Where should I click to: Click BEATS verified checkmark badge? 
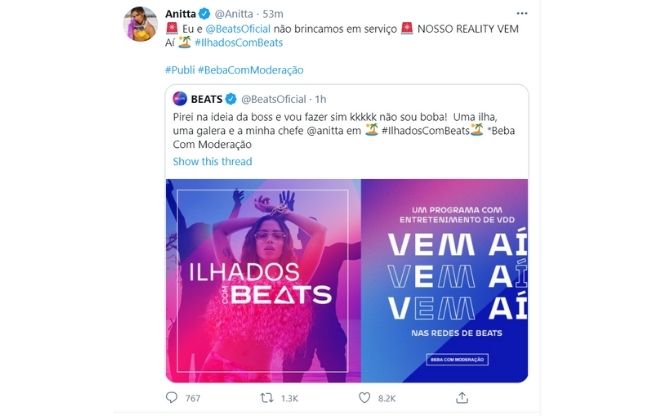tap(231, 99)
